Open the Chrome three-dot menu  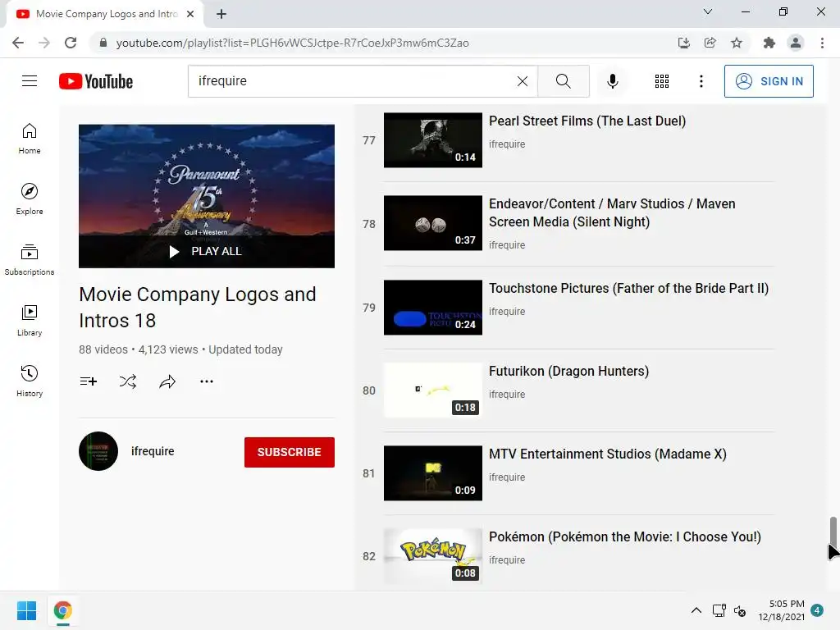pos(822,43)
